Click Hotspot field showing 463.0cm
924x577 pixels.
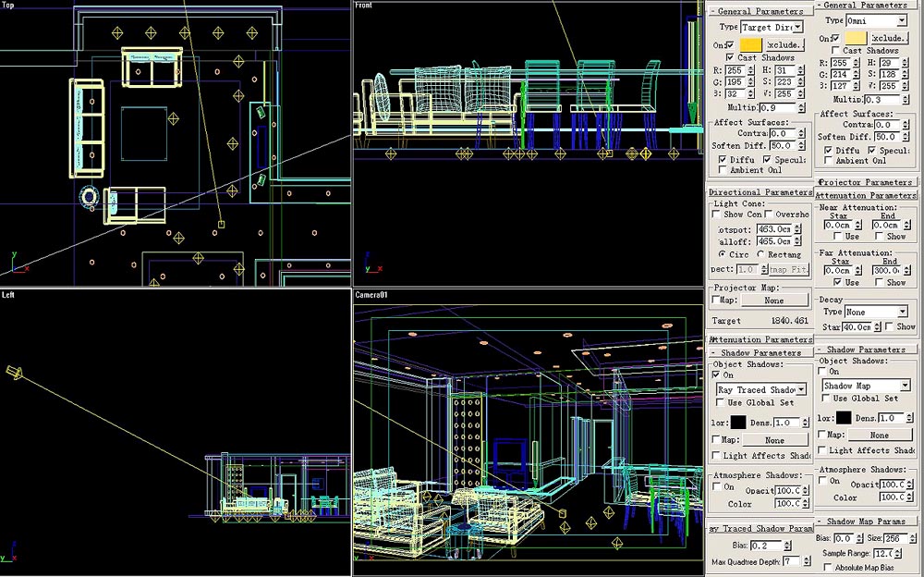pyautogui.click(x=775, y=229)
